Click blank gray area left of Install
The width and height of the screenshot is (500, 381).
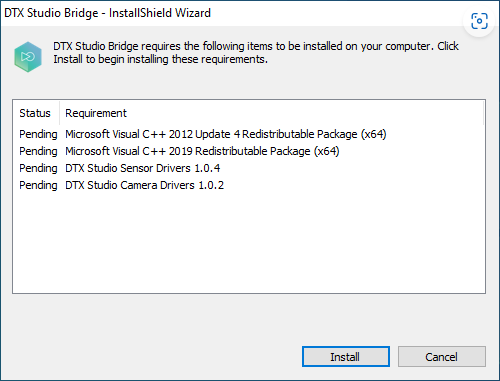pyautogui.click(x=153, y=357)
